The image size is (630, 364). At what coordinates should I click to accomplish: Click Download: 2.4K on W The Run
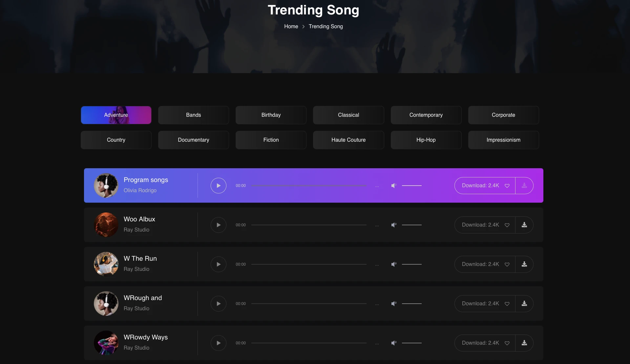pos(480,264)
